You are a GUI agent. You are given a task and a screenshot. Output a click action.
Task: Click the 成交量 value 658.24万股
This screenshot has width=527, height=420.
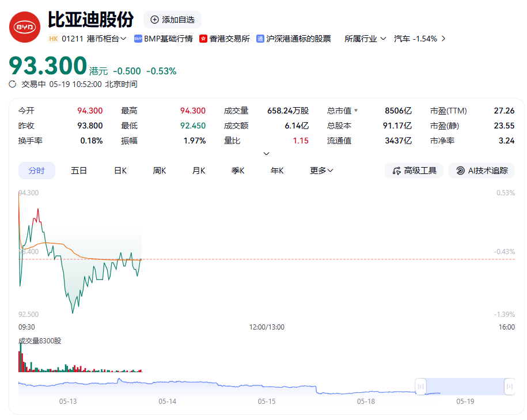[288, 111]
